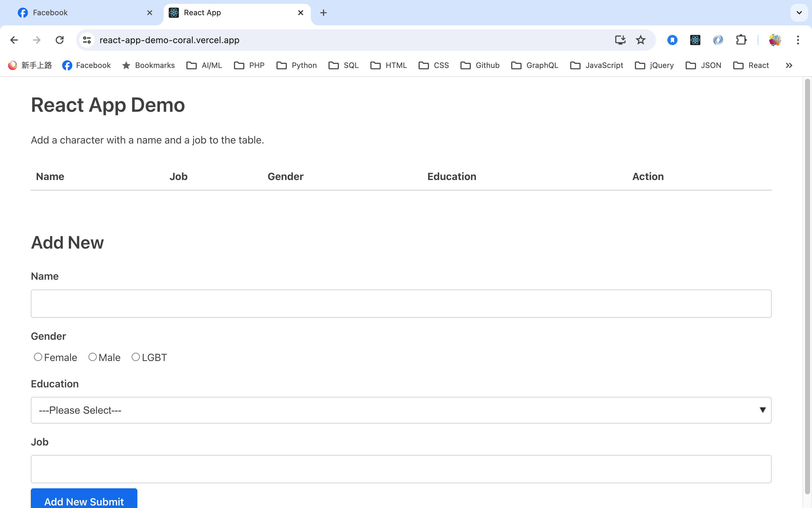Open the Github bookmark folder
This screenshot has height=508, width=812.
480,65
